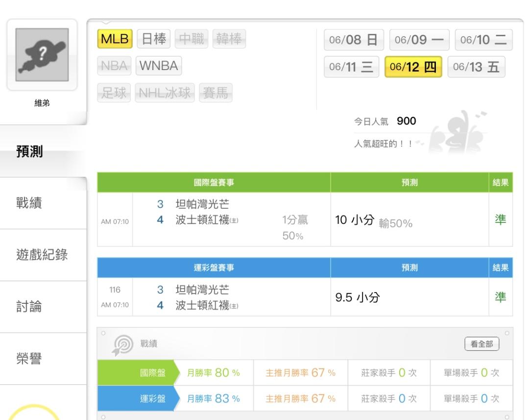Screen dimensions: 529x420
Task: Click the 運彩盤賽事 table header
Action: (x=214, y=268)
